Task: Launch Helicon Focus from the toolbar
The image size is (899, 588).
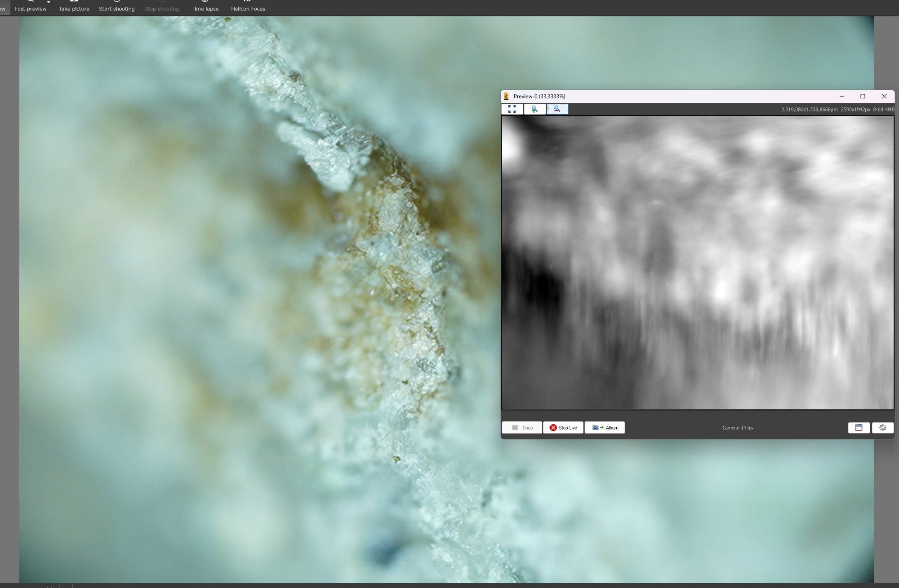Action: coord(248,9)
